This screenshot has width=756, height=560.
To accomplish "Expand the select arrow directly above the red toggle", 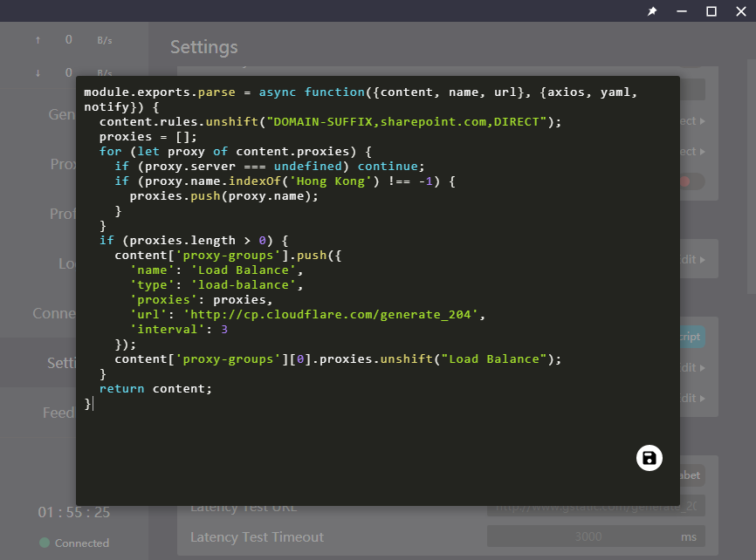I will [x=696, y=151].
